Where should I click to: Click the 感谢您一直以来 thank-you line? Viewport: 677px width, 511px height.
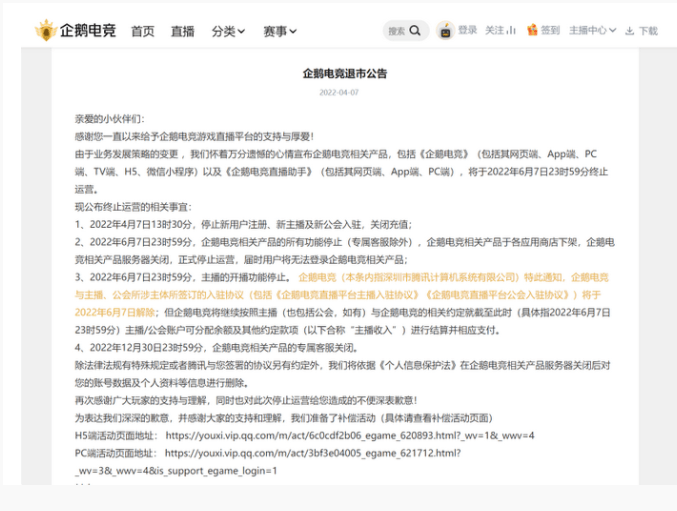click(x=194, y=136)
